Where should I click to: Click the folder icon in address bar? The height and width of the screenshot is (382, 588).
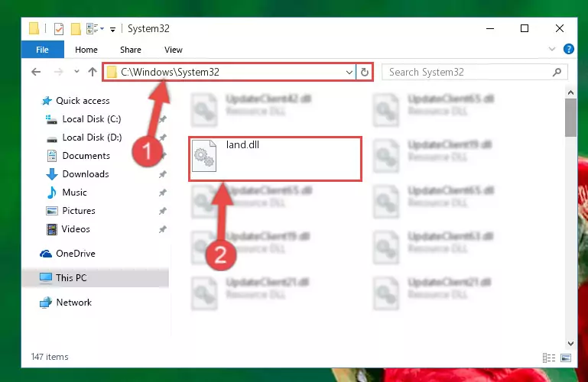[x=112, y=72]
